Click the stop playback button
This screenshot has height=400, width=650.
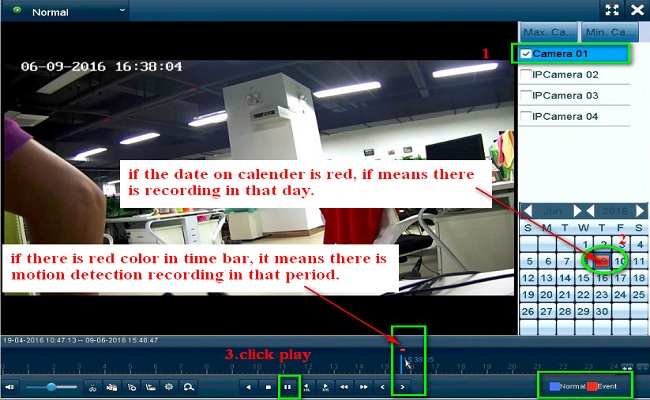click(x=268, y=386)
